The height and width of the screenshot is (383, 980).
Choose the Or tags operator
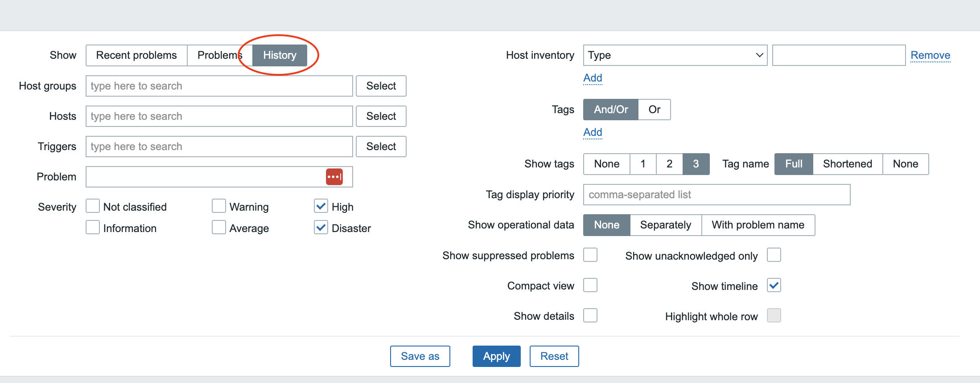click(654, 110)
